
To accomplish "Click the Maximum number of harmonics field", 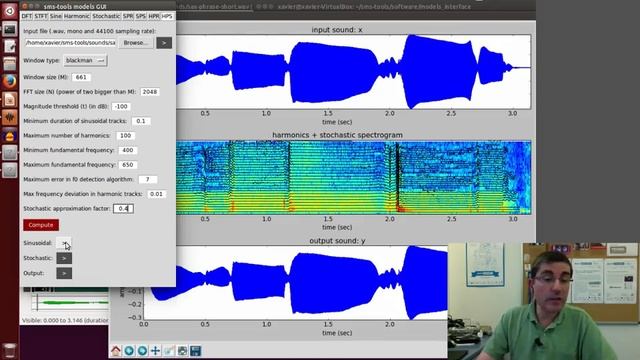I will pos(126,136).
